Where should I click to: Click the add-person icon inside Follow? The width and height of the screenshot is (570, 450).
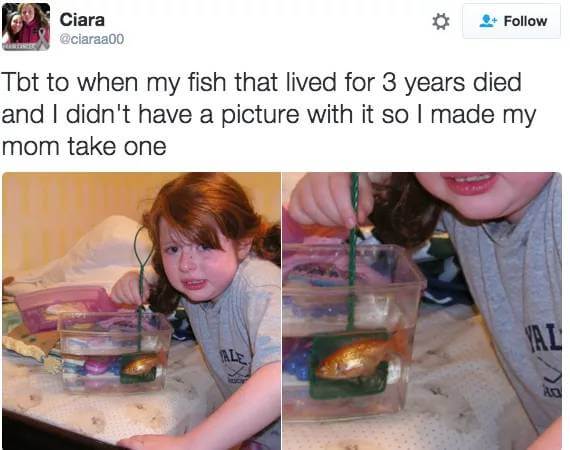pyautogui.click(x=488, y=21)
